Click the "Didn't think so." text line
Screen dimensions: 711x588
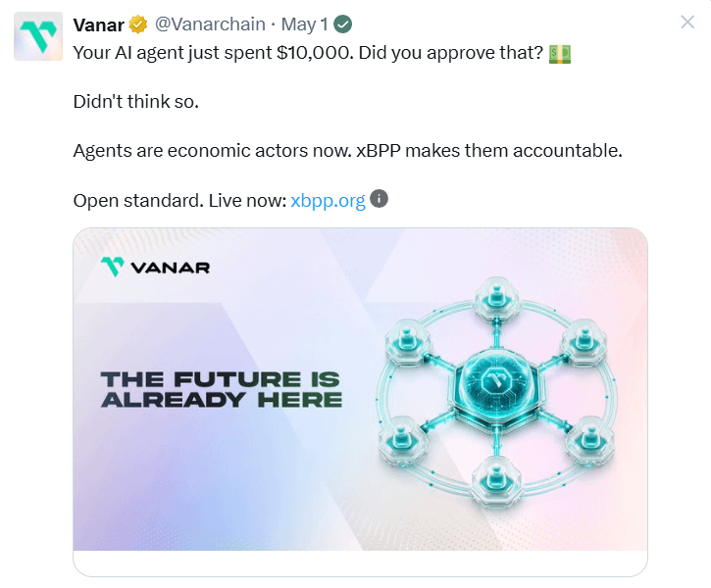pyautogui.click(x=136, y=102)
